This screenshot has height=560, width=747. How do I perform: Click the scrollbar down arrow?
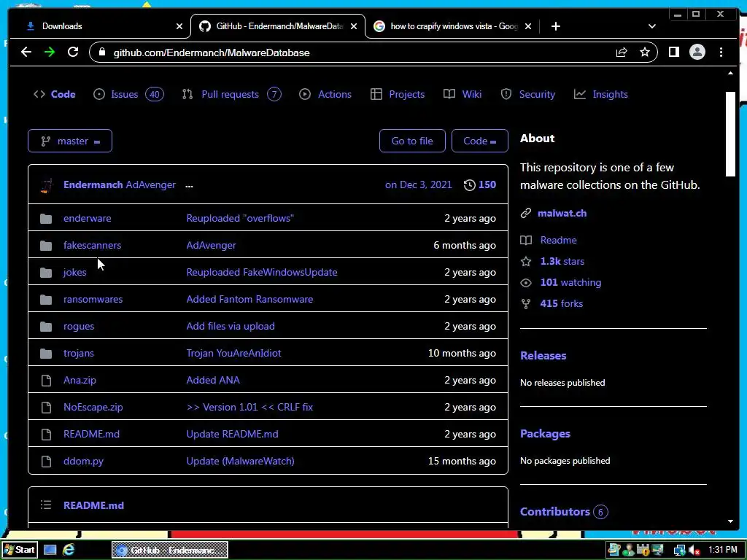[730, 521]
